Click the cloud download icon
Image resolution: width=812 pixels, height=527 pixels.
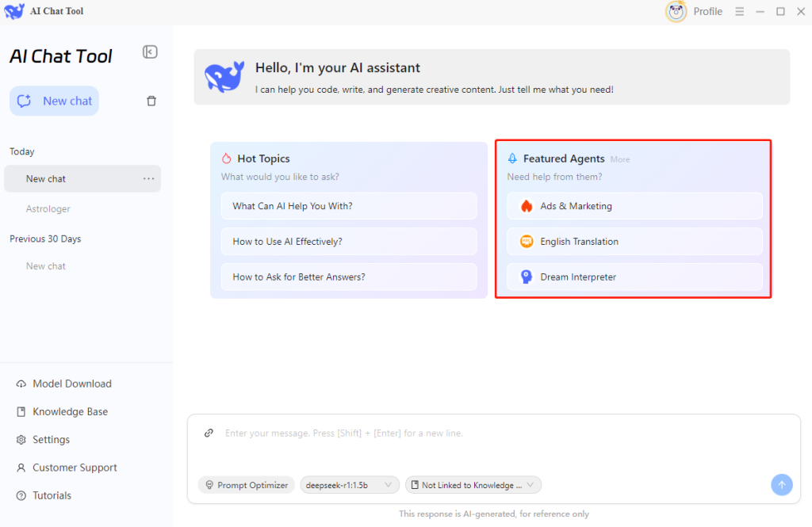[x=21, y=384]
